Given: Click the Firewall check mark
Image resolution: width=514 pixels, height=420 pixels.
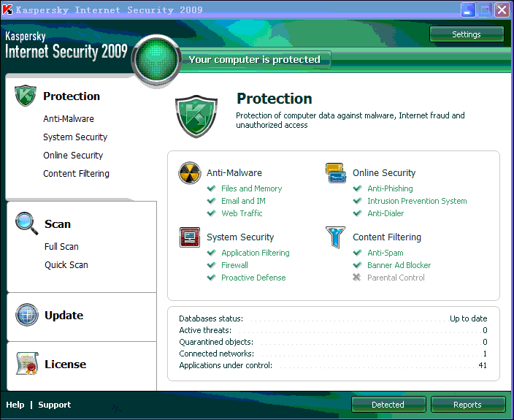Looking at the screenshot, I should 212,265.
